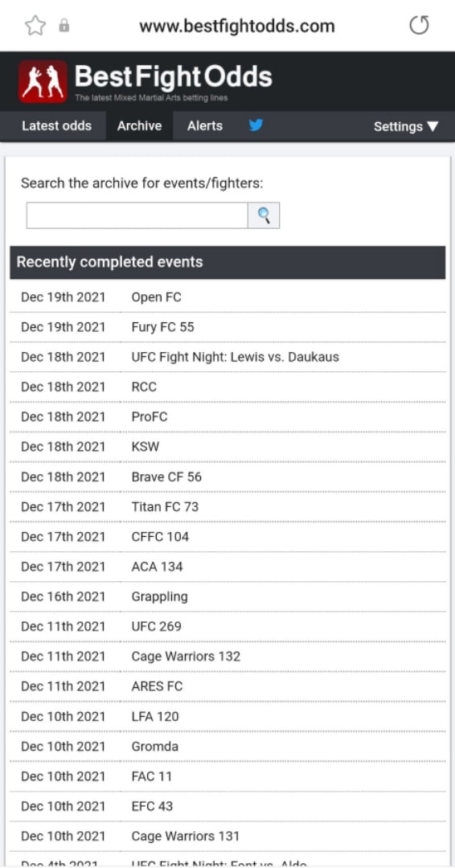Tap the padlock security icon
Viewport: 455px width, 868px height.
[64, 26]
